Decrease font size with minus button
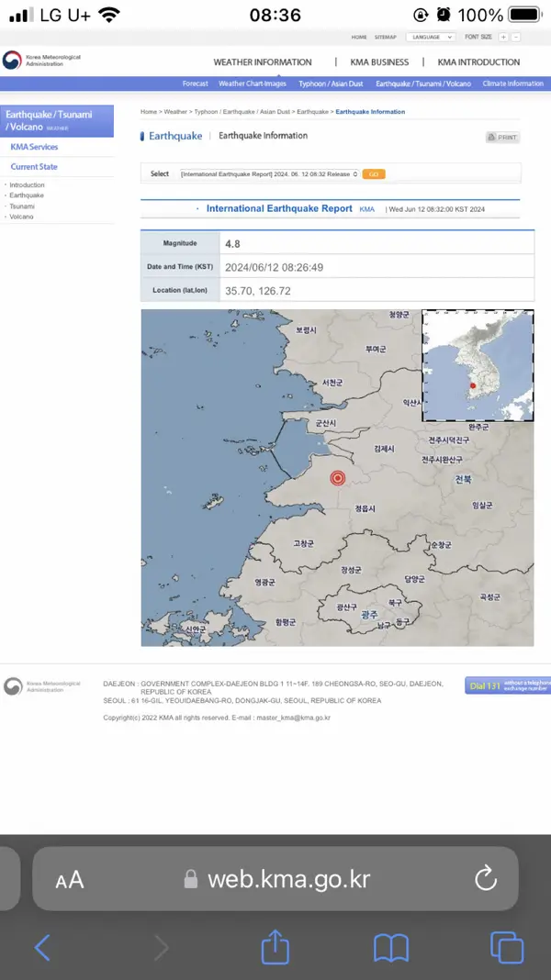 516,38
